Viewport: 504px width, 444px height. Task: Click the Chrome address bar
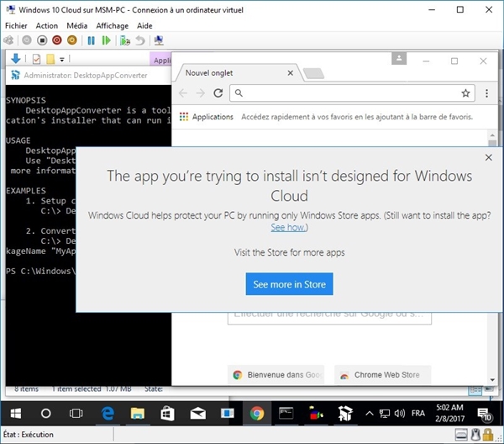(x=344, y=93)
